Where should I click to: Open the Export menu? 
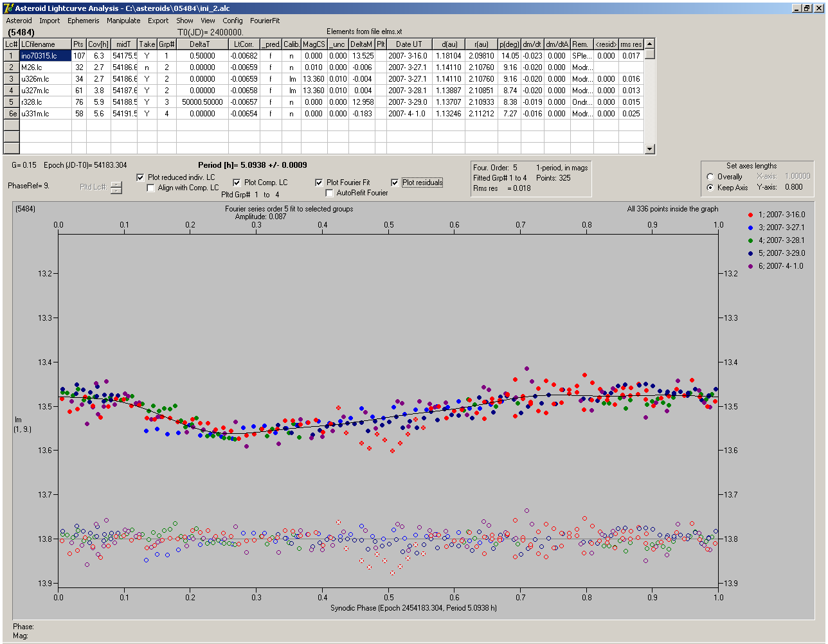[x=158, y=21]
